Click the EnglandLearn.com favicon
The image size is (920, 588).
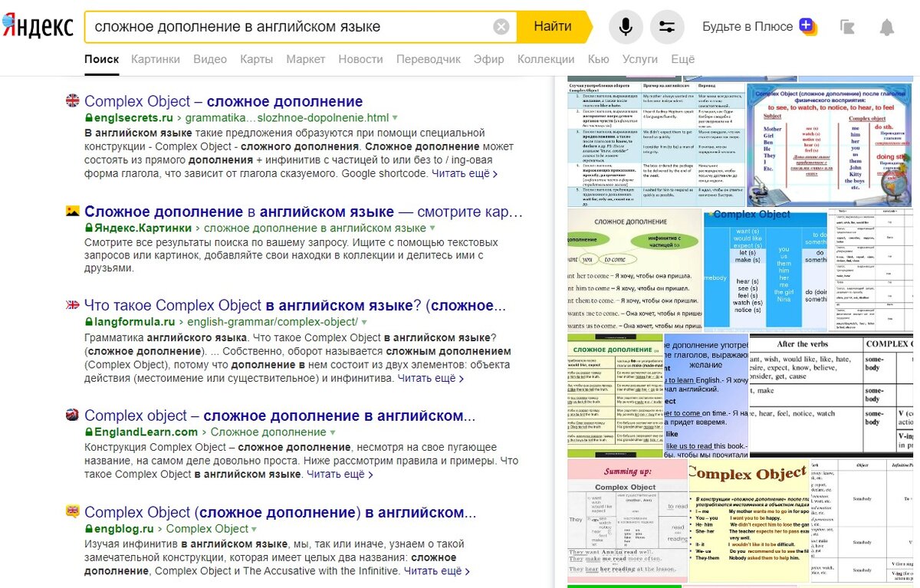click(x=73, y=415)
